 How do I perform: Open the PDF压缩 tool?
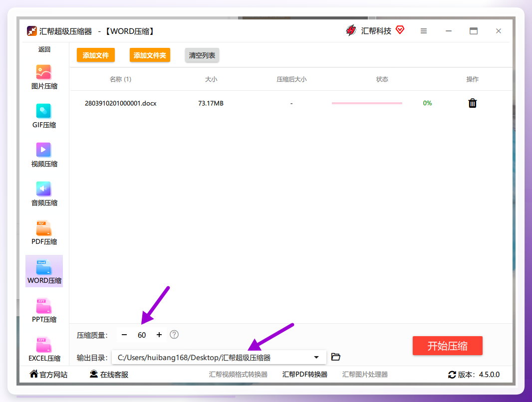(44, 233)
